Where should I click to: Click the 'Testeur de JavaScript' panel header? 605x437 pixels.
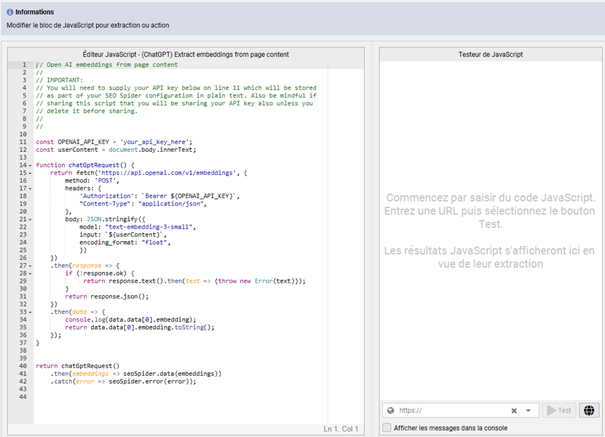[490, 54]
